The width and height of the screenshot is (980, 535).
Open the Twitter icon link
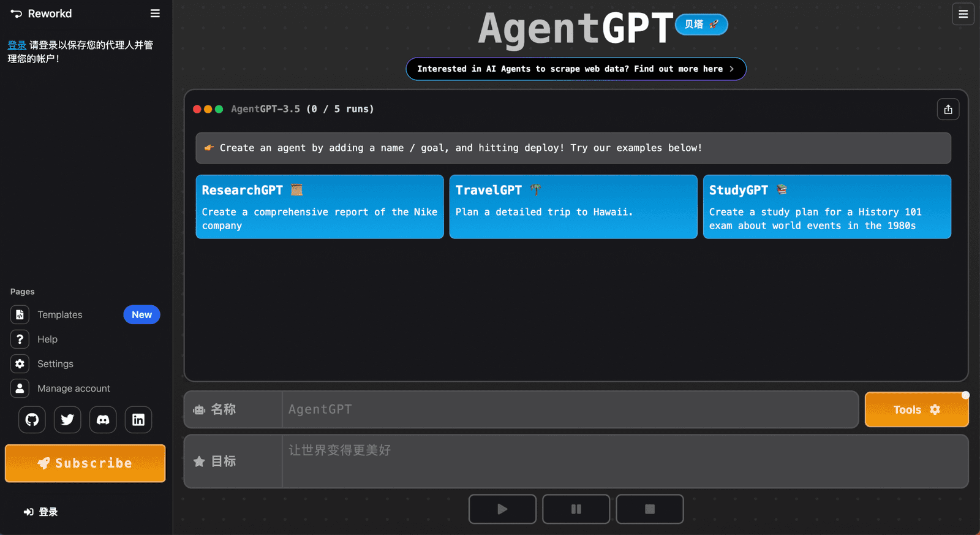tap(67, 420)
